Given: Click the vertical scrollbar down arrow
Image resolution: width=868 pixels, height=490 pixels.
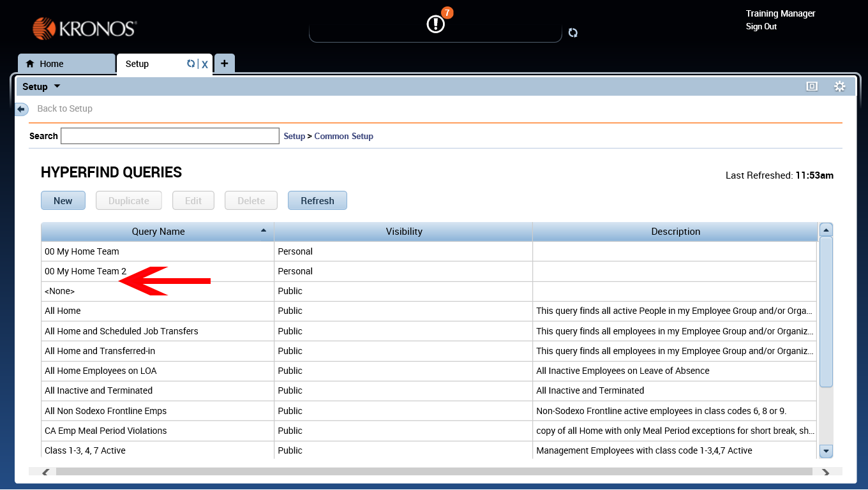Looking at the screenshot, I should tap(826, 451).
